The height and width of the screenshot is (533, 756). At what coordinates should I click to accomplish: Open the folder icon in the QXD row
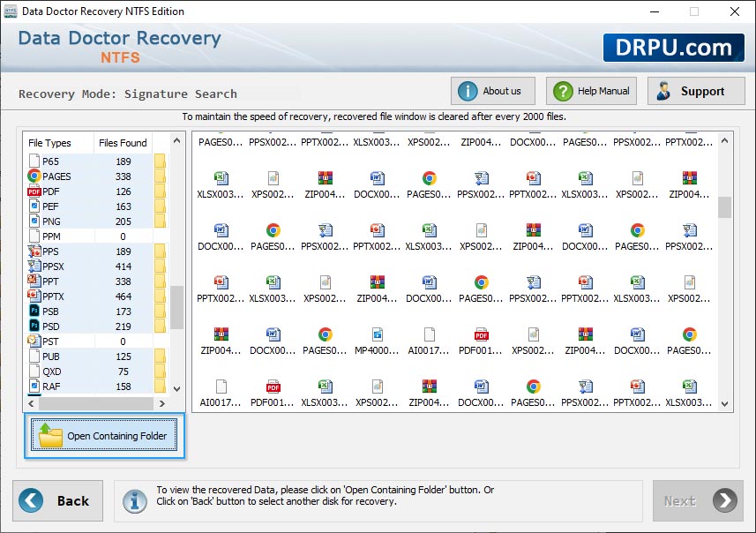pos(160,371)
